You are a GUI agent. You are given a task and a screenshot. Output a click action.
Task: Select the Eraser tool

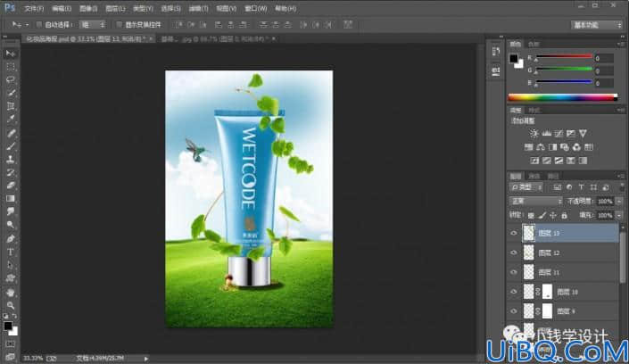11,186
